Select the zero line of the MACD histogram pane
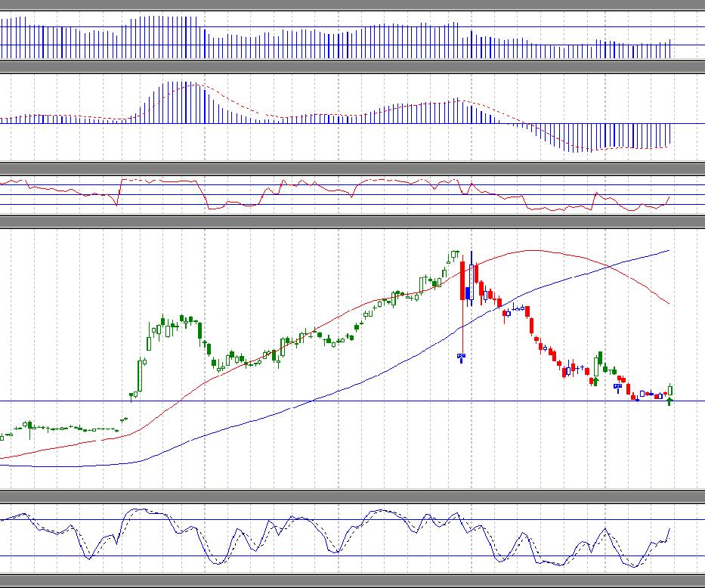The width and height of the screenshot is (705, 588). [352, 124]
